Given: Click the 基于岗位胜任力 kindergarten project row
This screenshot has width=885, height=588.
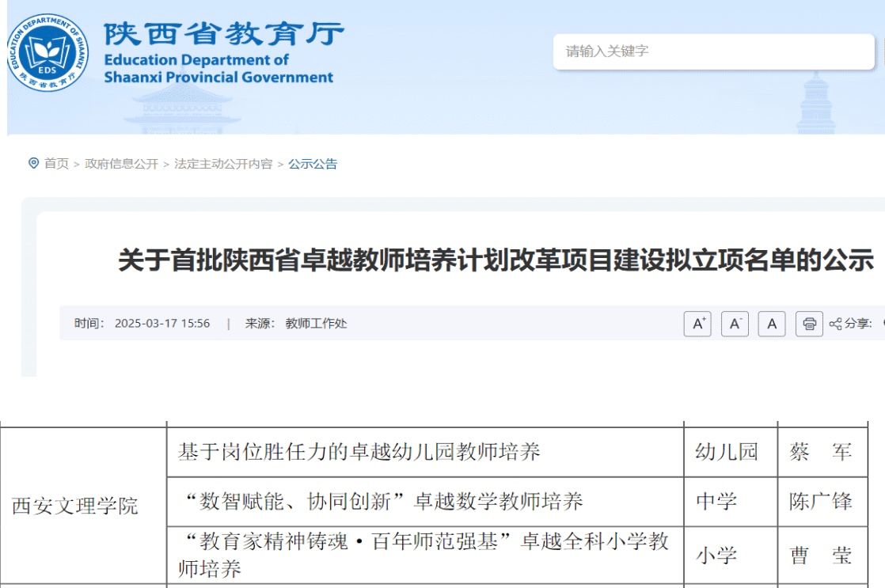Looking at the screenshot, I should (359, 452).
